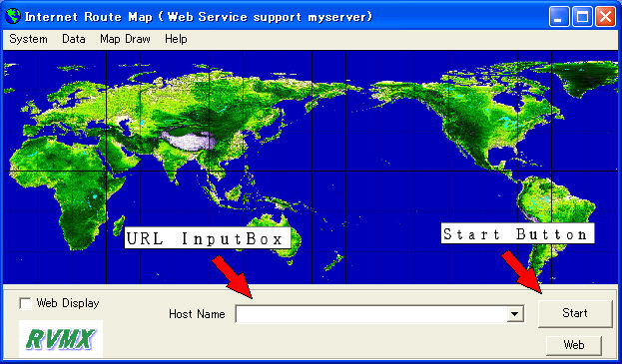Close the Internet Route Map window
622x364 pixels.
tap(606, 17)
